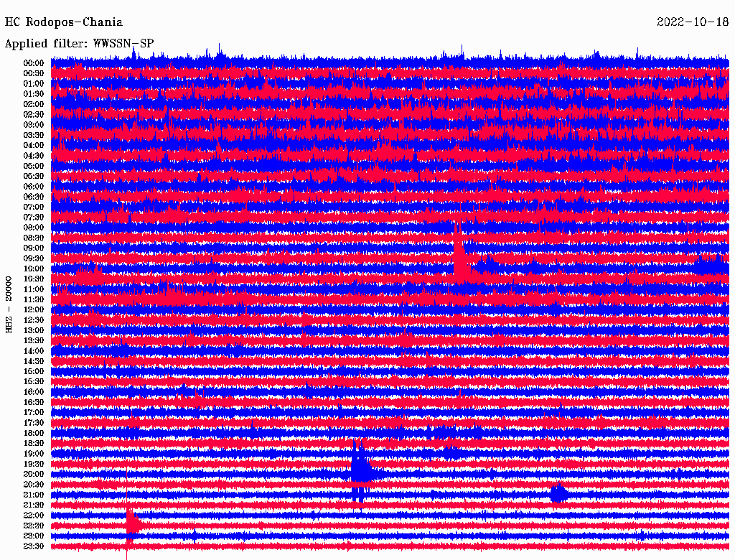Click the 16:30 time label
The image size is (735, 560).
tap(34, 403)
